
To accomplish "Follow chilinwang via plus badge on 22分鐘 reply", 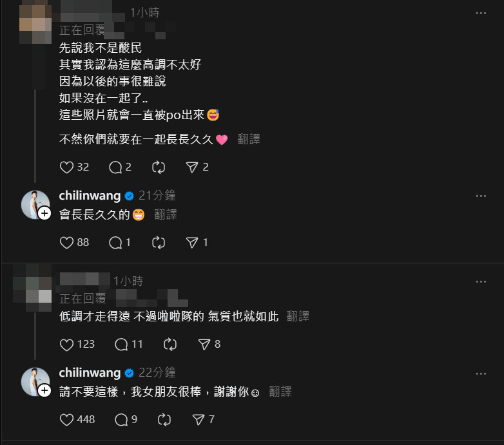I will click(x=44, y=391).
